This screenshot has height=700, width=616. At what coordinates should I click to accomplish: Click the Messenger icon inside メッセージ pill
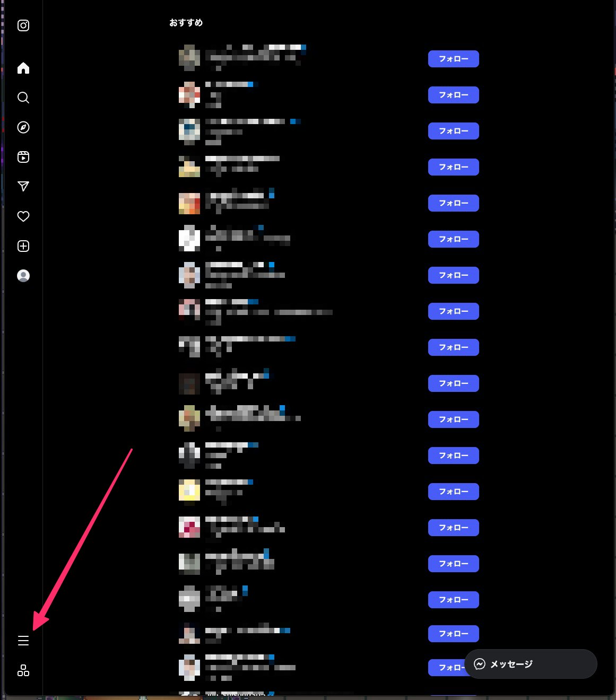pyautogui.click(x=480, y=664)
